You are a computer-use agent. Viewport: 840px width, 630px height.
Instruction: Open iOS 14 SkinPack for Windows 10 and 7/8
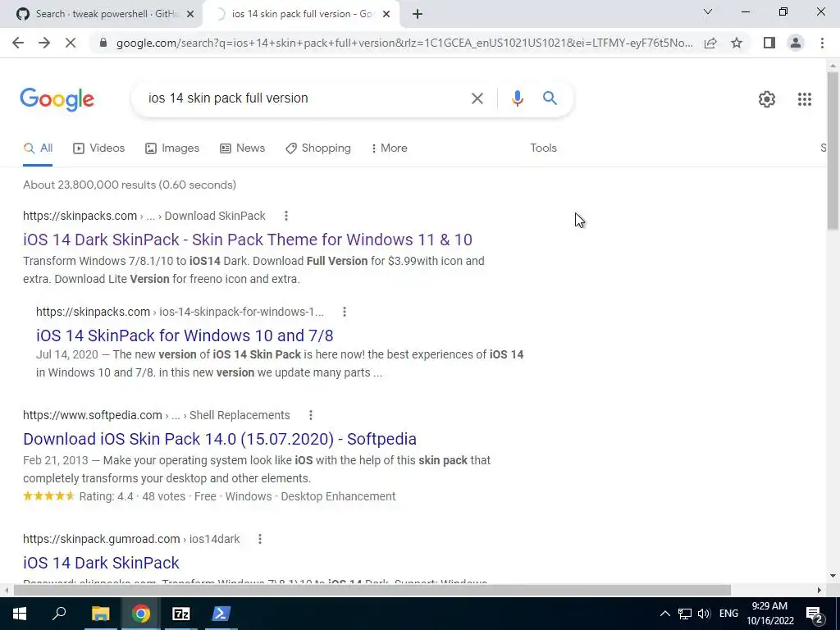coord(185,336)
